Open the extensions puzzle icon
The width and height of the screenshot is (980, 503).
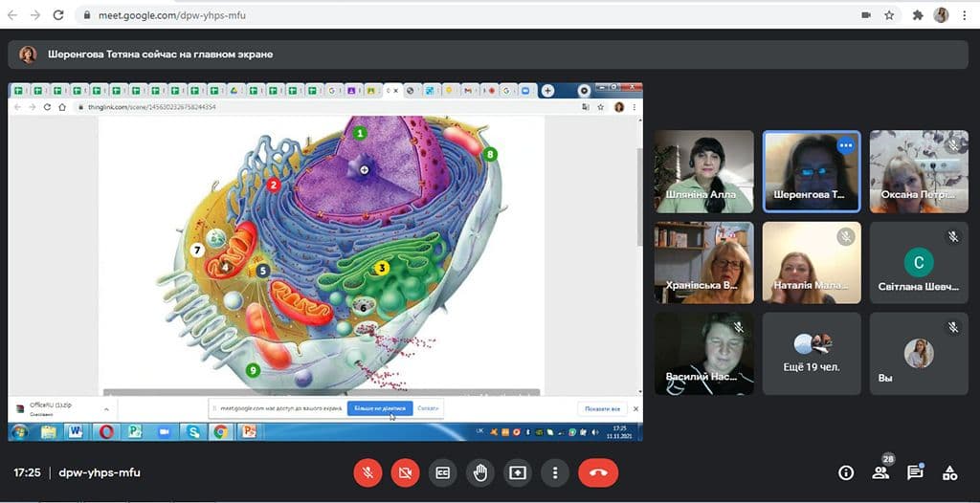918,15
